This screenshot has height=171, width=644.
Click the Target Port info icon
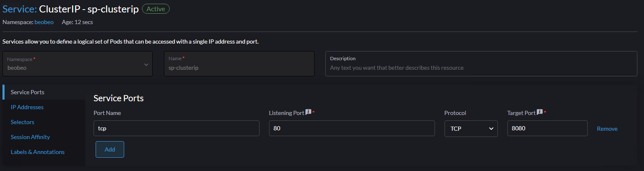(x=540, y=112)
